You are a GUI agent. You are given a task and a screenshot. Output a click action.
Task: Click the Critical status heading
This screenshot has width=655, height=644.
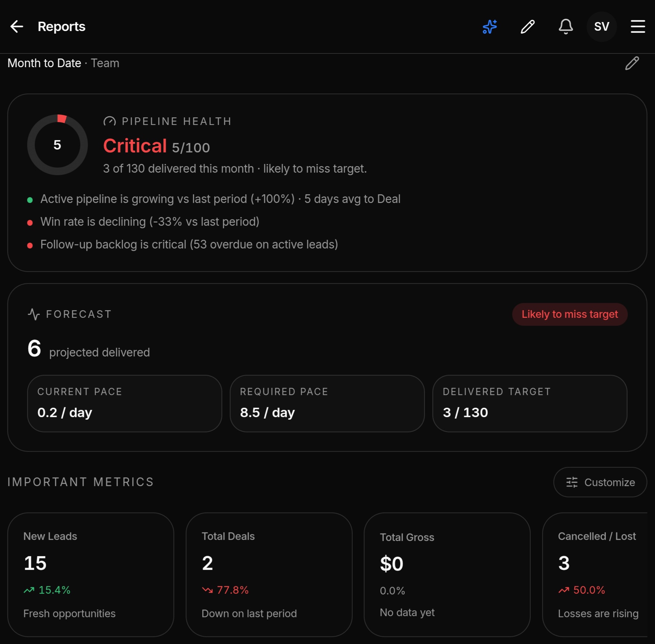[x=135, y=146]
